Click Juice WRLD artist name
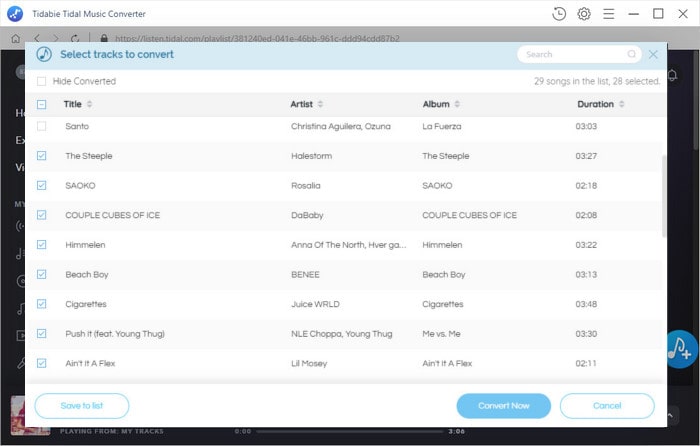Image resolution: width=700 pixels, height=446 pixels. tap(315, 304)
